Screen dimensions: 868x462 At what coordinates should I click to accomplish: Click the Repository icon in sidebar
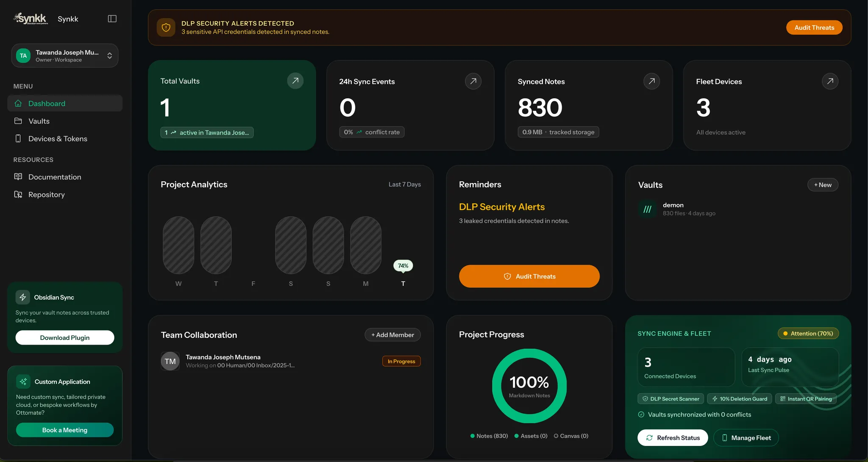18,195
